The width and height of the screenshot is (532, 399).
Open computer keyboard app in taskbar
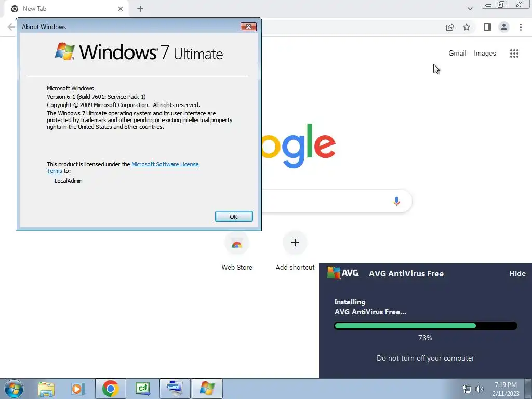coord(175,389)
